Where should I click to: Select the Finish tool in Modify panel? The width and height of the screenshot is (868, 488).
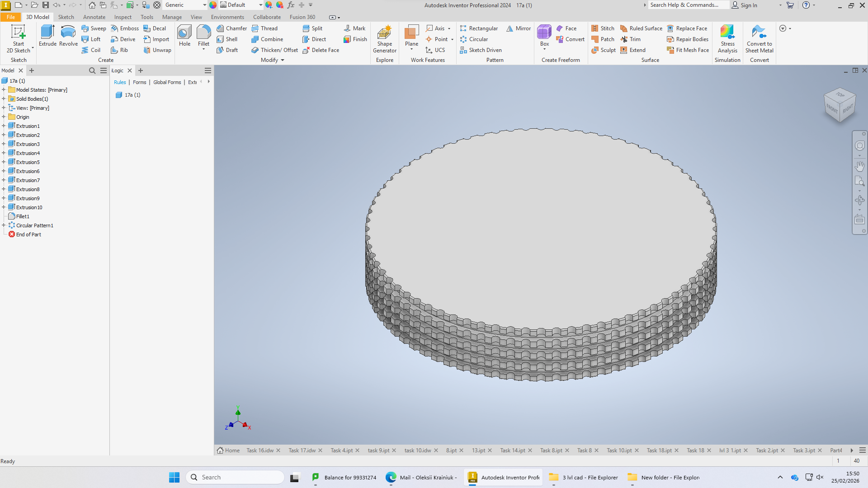pyautogui.click(x=355, y=39)
